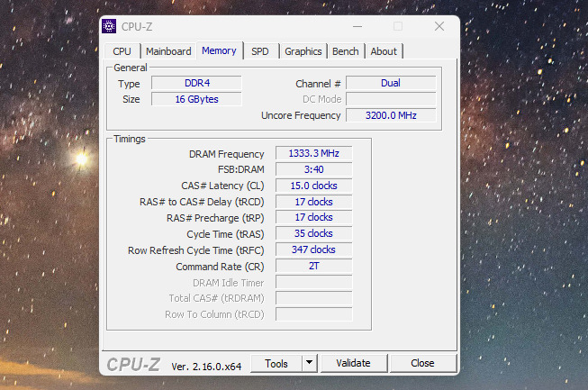Click the Size field showing 16 GBytes
Viewport: 588px width, 390px height.
pos(197,99)
